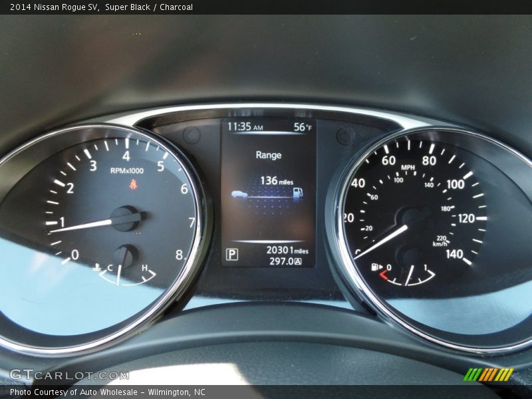Click the speedometer needle hub
Viewport: 532px width, 399px height.
(413, 221)
